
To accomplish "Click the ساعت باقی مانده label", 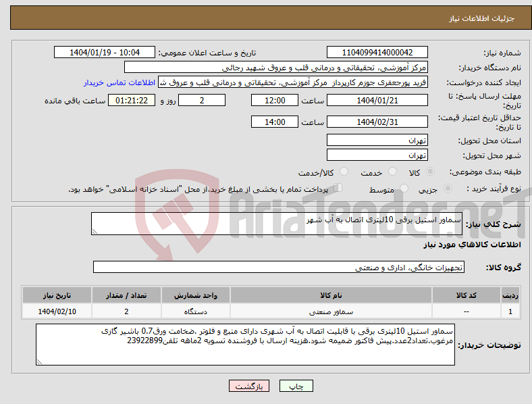I will point(75,101).
